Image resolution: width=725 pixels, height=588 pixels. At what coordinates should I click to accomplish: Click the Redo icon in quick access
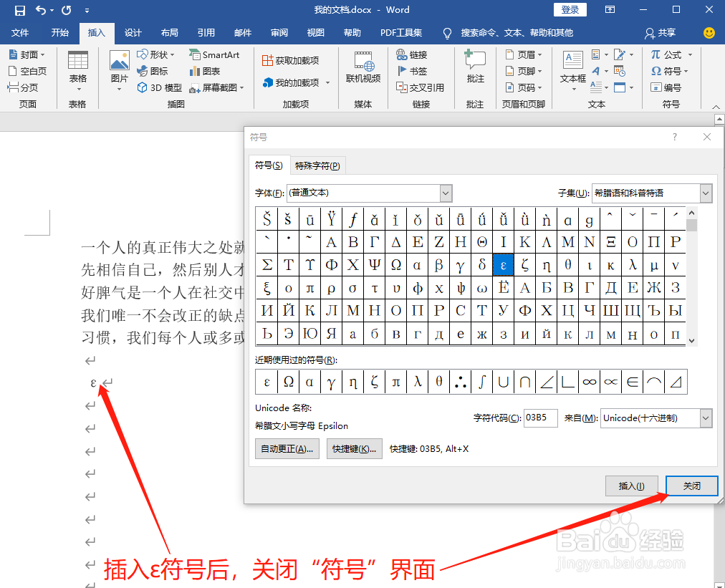click(x=67, y=10)
